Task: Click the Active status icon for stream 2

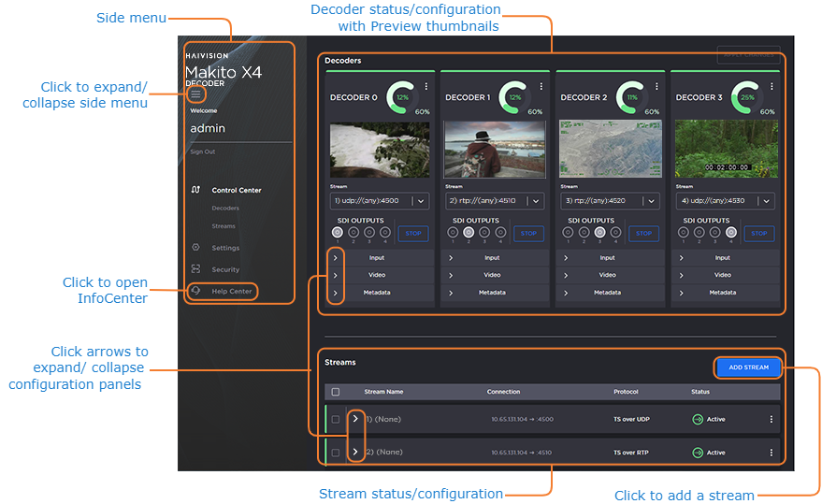Action: 698,453
